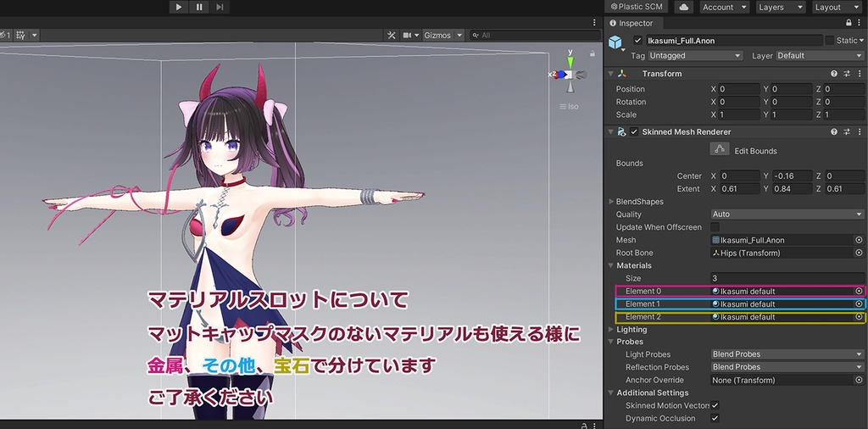Edit the Ikasumi_Full.Anon name field
This screenshot has height=429, width=868.
click(x=733, y=41)
